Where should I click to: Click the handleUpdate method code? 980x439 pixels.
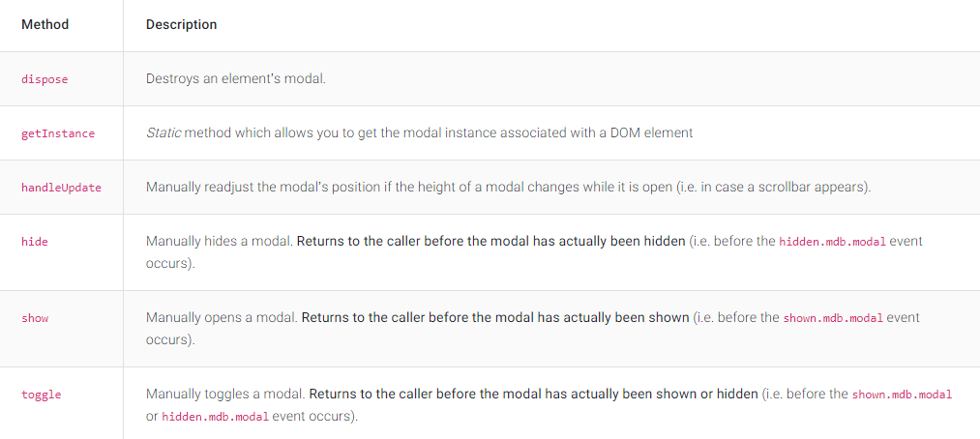point(61,188)
